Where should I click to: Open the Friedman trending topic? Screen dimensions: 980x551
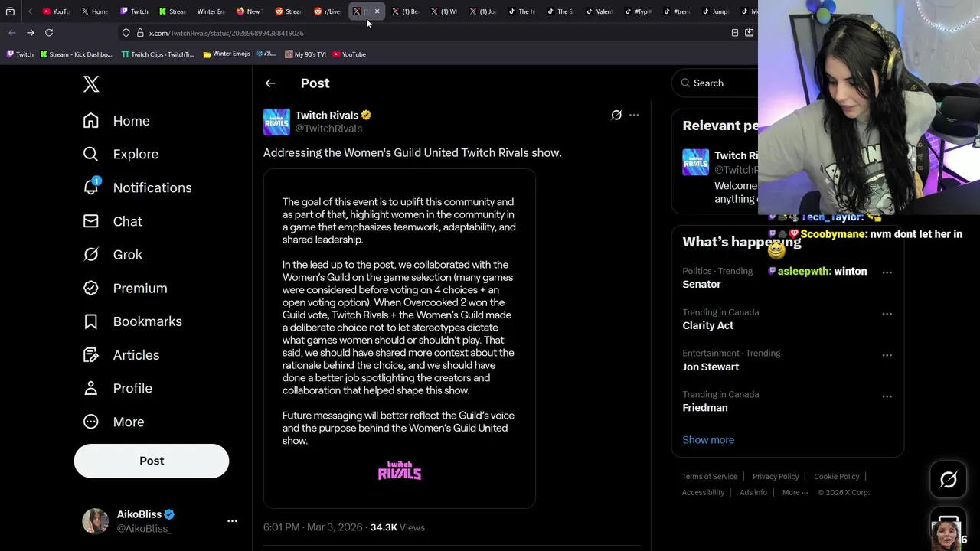[x=705, y=408]
